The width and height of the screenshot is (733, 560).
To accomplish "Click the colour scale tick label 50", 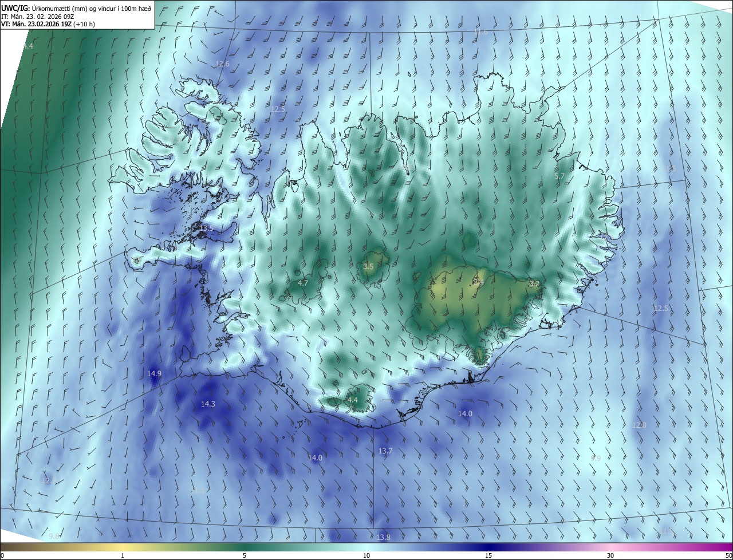I will coord(728,555).
